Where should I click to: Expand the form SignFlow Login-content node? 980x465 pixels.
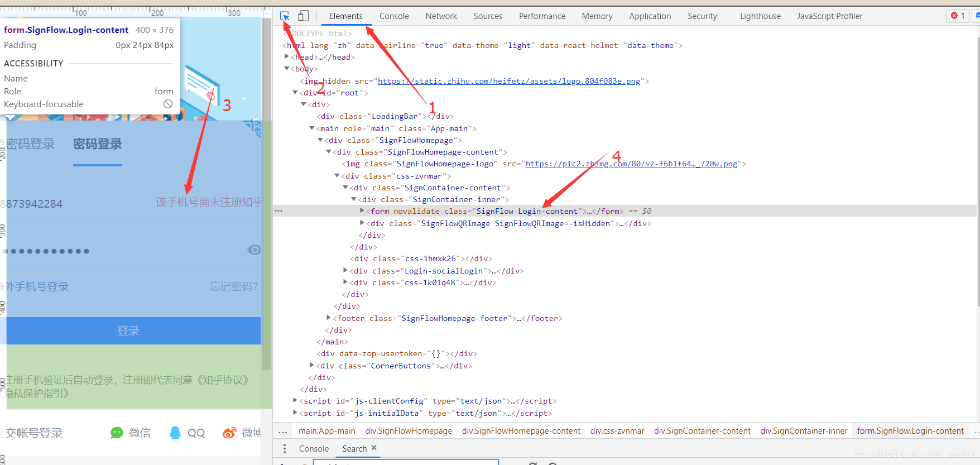coord(362,211)
